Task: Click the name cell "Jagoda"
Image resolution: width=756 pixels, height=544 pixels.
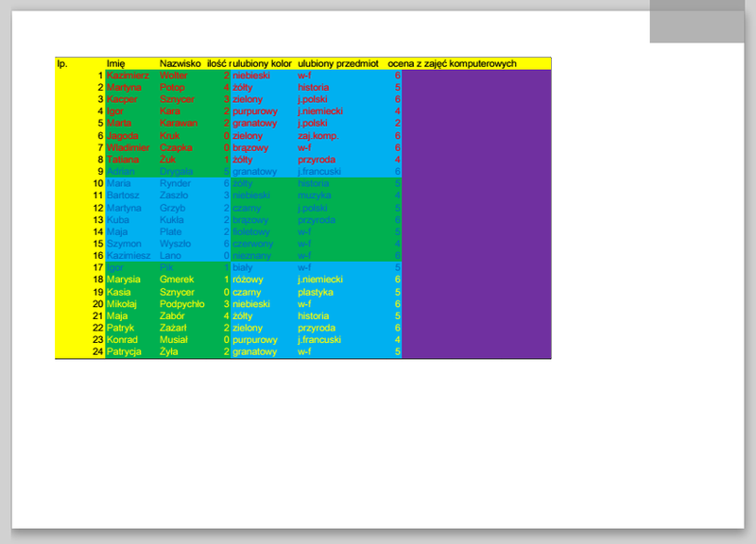Action: (122, 135)
